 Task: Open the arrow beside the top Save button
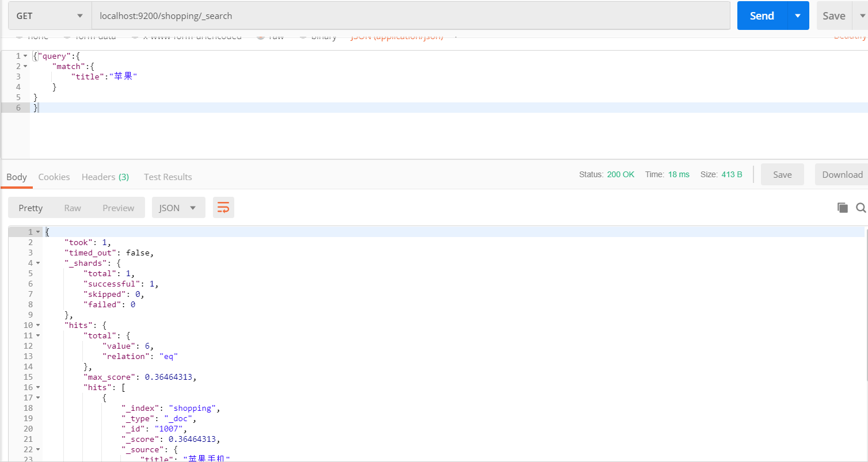tap(862, 16)
